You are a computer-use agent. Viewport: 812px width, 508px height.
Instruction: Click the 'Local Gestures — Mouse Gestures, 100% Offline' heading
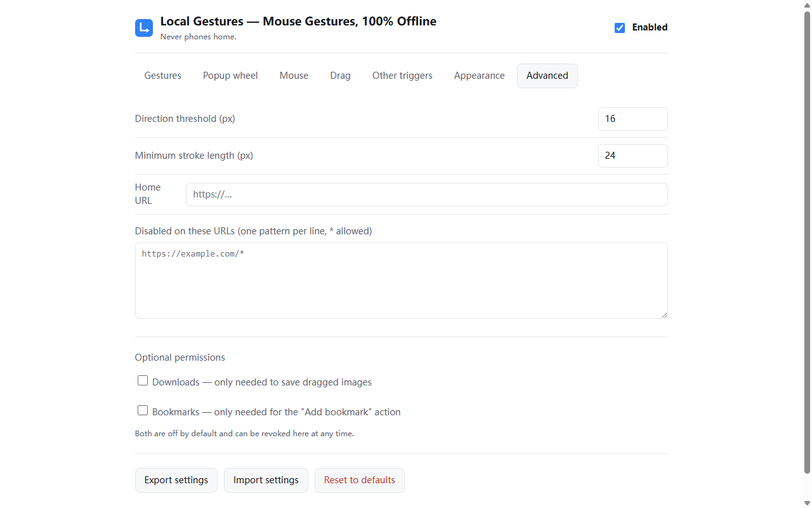coord(298,22)
